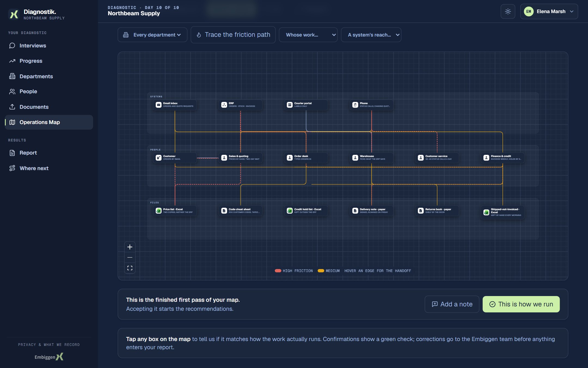Screen dimensions: 588x368
Task: Select the Phone system node
Action: (372, 105)
